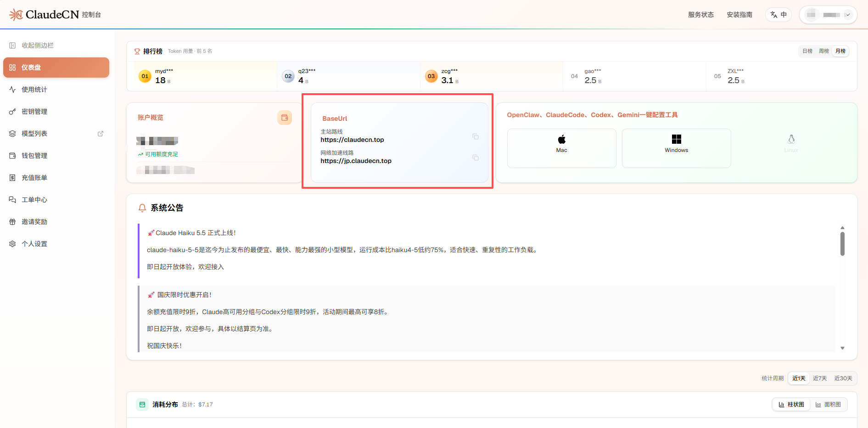The image size is (868, 428).
Task: Click the green 消耗分布 icon
Action: click(142, 405)
